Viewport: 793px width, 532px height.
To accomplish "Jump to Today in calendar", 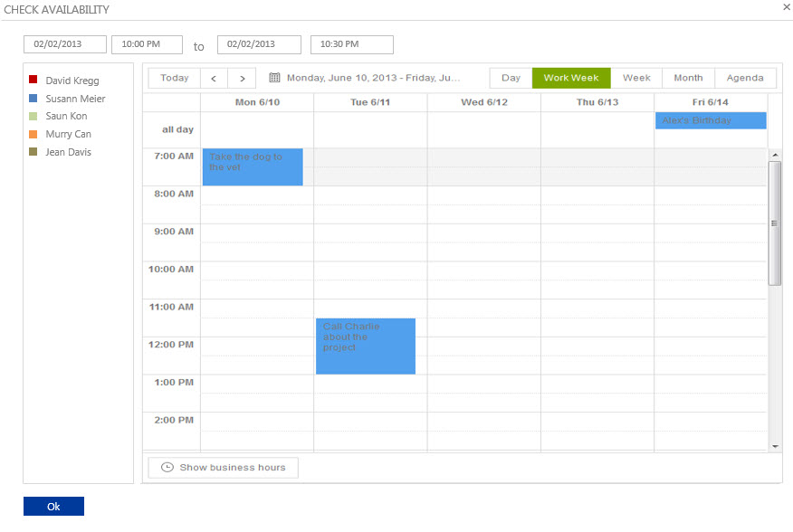I will [175, 78].
